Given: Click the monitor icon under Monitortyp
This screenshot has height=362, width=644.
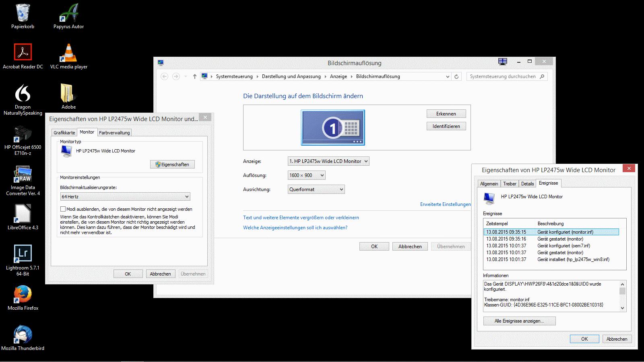Looking at the screenshot, I should pyautogui.click(x=66, y=151).
